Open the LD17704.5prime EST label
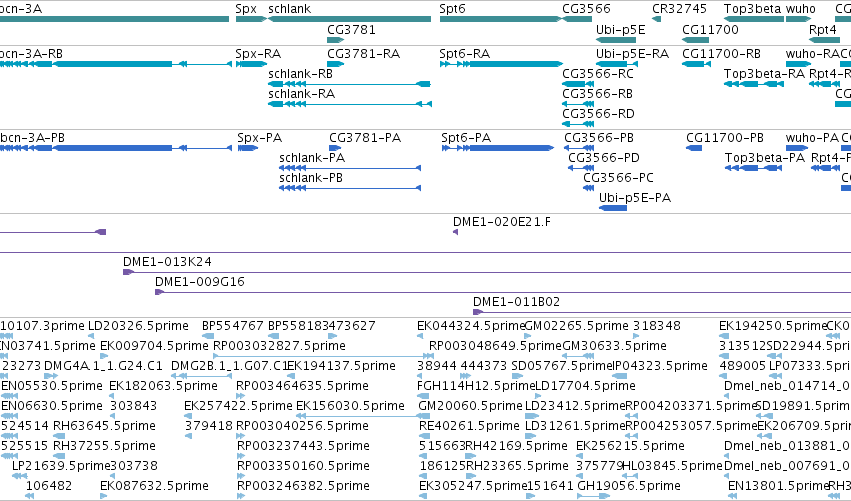The image size is (851, 501). click(x=585, y=386)
